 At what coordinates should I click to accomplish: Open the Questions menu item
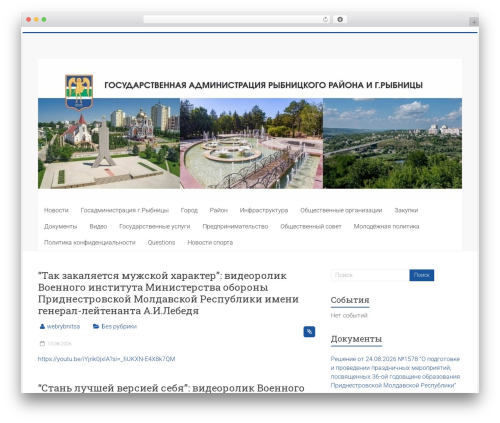coord(161,242)
